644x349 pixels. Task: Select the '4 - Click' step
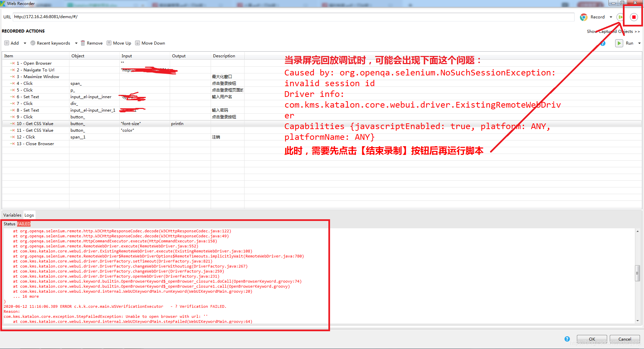pos(25,83)
